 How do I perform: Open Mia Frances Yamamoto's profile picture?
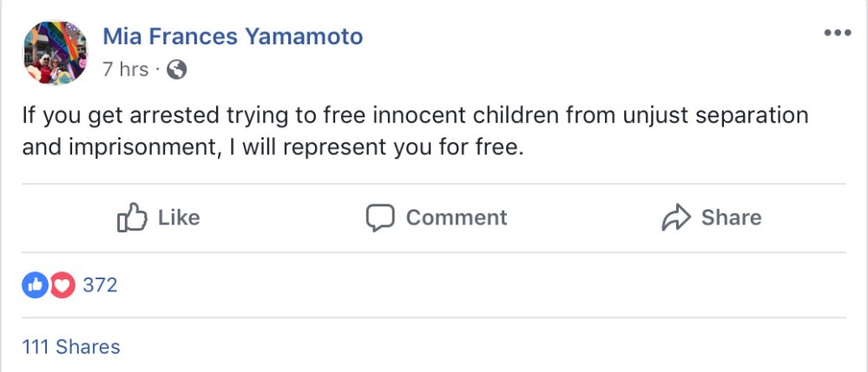click(x=56, y=52)
